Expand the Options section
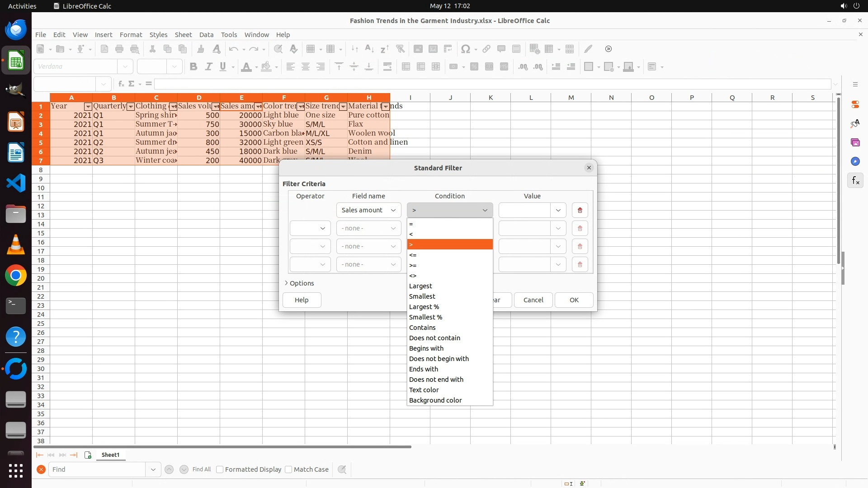Viewport: 868px width, 488px height. [x=299, y=283]
